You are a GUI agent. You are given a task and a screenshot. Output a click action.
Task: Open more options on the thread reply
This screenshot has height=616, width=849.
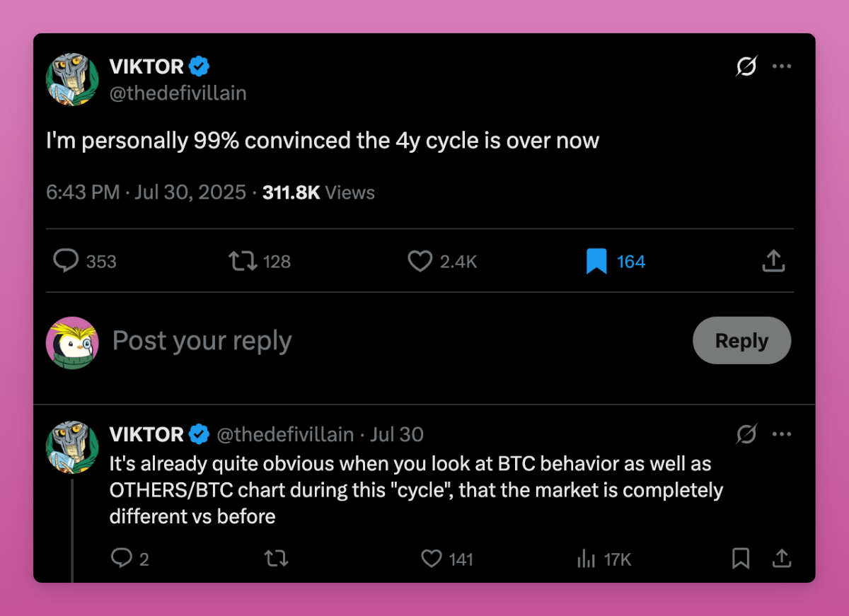click(x=782, y=434)
